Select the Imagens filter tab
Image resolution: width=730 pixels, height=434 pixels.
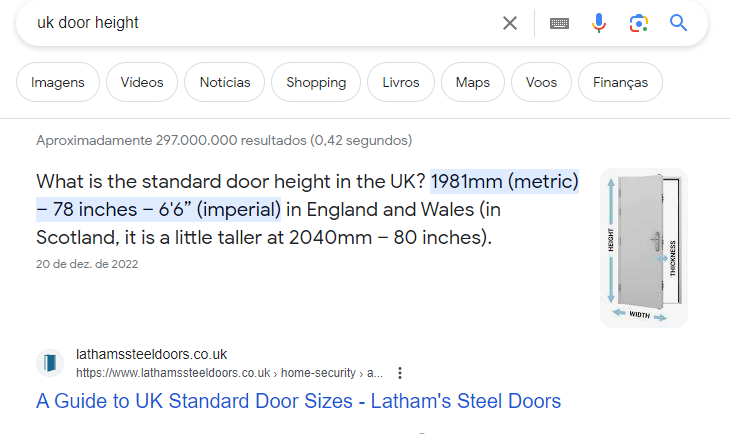[x=58, y=82]
